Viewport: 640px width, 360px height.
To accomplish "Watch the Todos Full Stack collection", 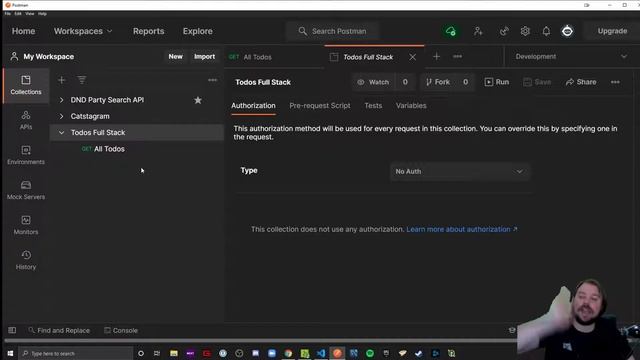I will coord(373,82).
